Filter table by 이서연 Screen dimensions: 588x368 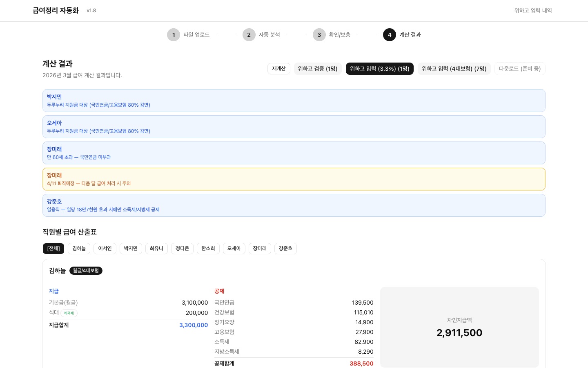tap(105, 249)
